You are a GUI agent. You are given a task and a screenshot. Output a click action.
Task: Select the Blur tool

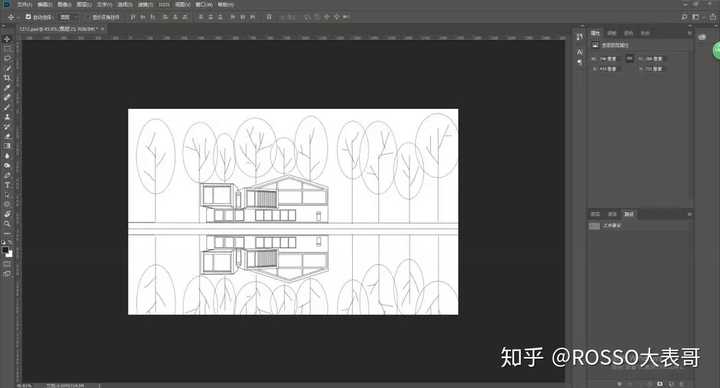[7, 156]
